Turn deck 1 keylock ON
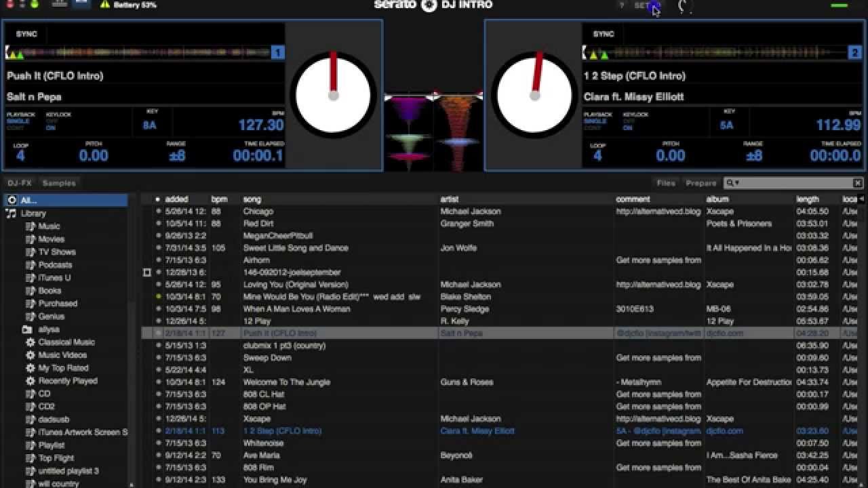 pyautogui.click(x=51, y=128)
